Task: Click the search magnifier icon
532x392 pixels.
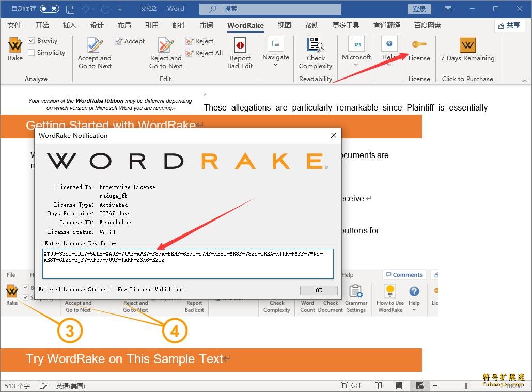Action: [x=213, y=9]
